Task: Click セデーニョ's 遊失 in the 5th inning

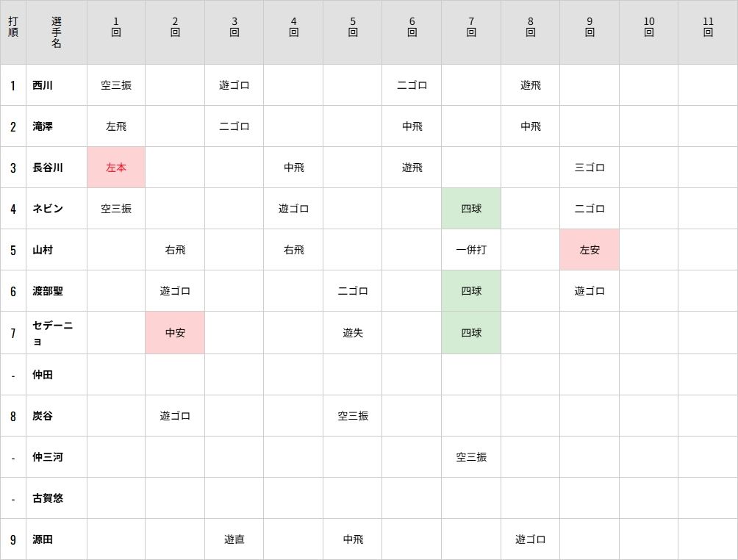Action: [353, 333]
